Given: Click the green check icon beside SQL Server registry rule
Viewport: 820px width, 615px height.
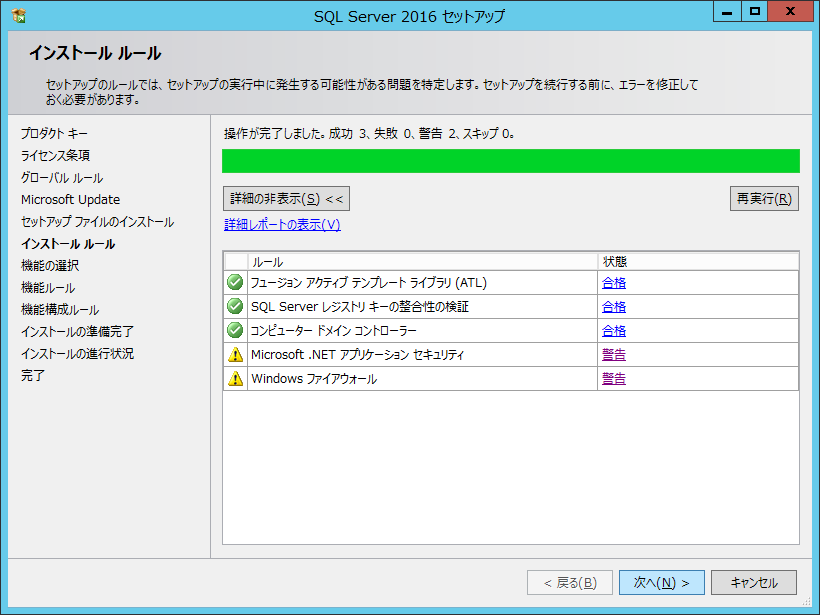Looking at the screenshot, I should point(235,307).
